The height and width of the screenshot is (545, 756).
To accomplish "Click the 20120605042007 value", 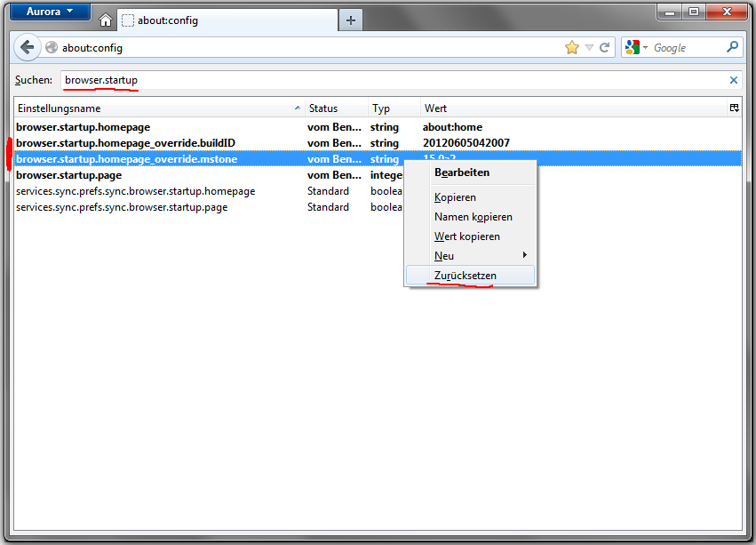I will (466, 143).
